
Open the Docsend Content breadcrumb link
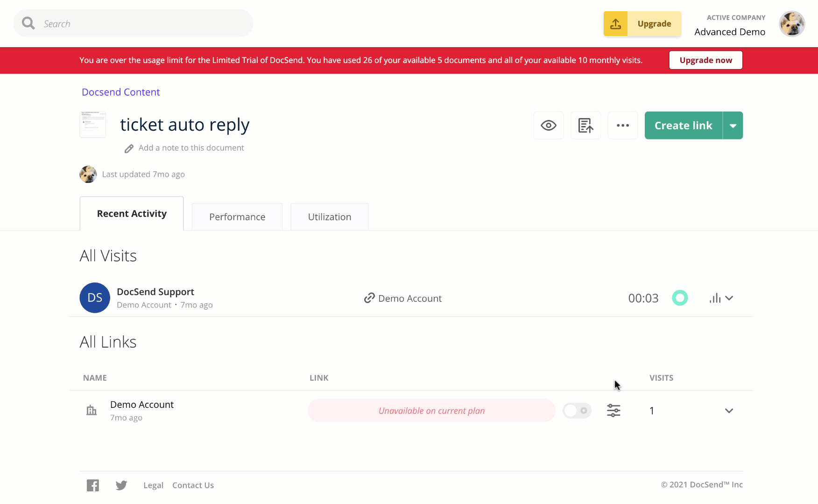click(x=121, y=92)
